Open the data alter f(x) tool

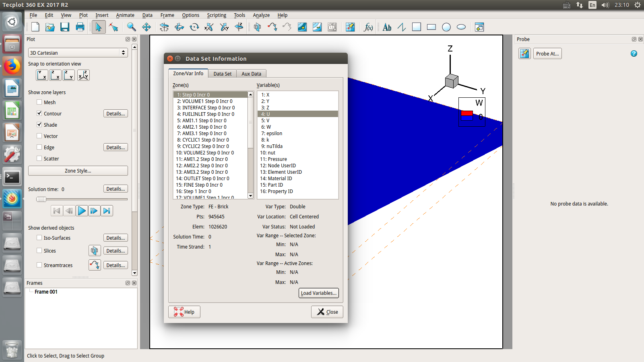pos(368,27)
